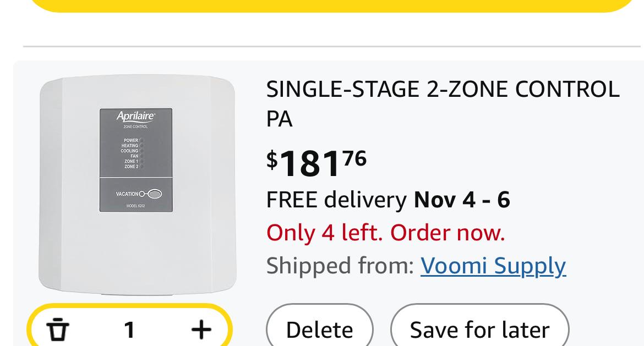
Task: Open the SINGLE-STAGE 2-ZONE CONTROL product title
Action: point(443,103)
